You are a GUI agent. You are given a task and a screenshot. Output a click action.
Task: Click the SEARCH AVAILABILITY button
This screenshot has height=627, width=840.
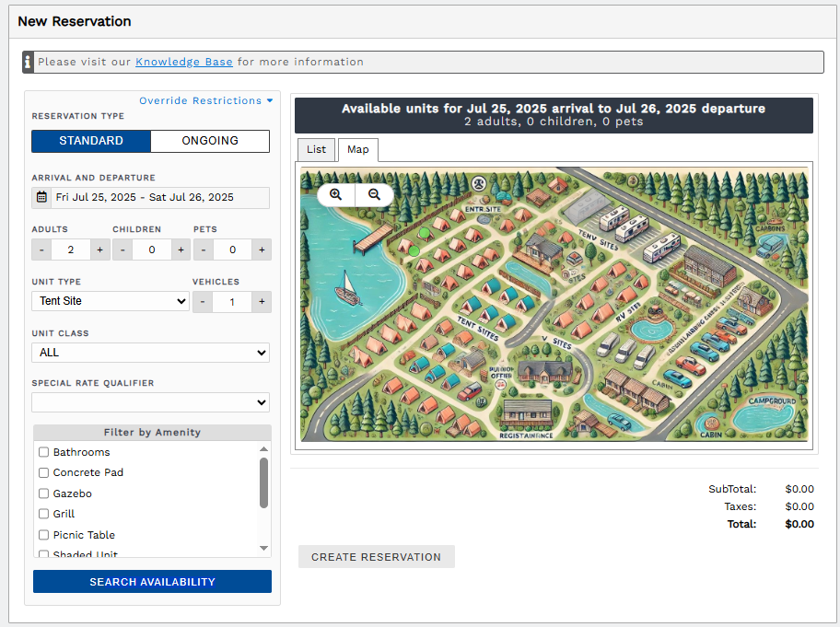(x=151, y=581)
